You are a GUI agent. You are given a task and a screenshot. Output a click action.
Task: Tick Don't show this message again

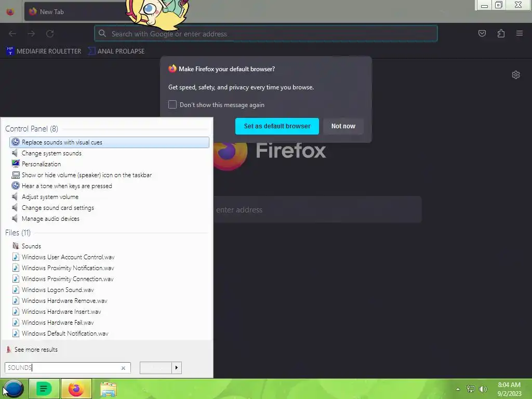point(172,104)
